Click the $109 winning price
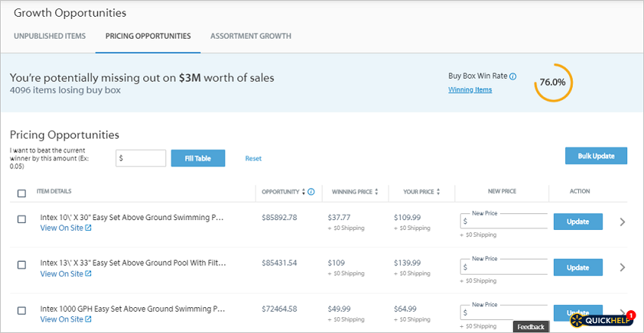Viewport: 644px width, 333px height. [x=336, y=263]
